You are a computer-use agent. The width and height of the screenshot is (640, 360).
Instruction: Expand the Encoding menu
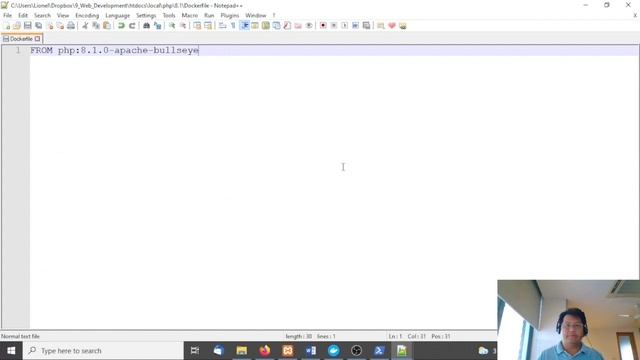pyautogui.click(x=87, y=16)
